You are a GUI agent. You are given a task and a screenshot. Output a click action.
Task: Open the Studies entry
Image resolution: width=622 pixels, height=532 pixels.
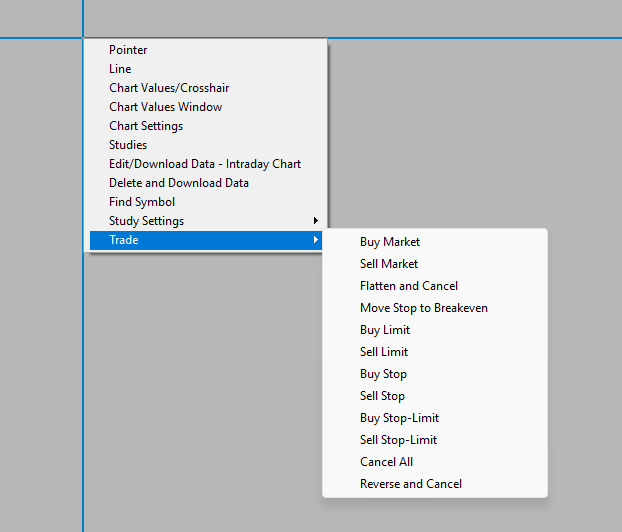(x=128, y=145)
